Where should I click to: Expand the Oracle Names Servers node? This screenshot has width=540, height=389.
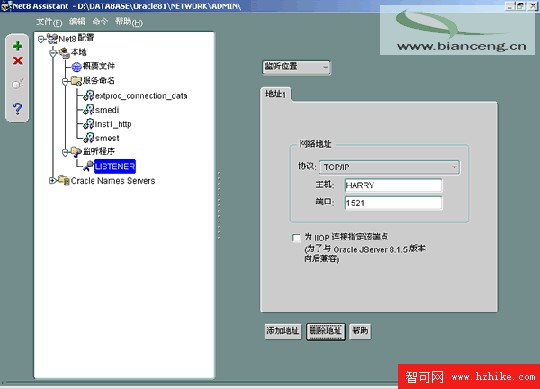tap(52, 180)
